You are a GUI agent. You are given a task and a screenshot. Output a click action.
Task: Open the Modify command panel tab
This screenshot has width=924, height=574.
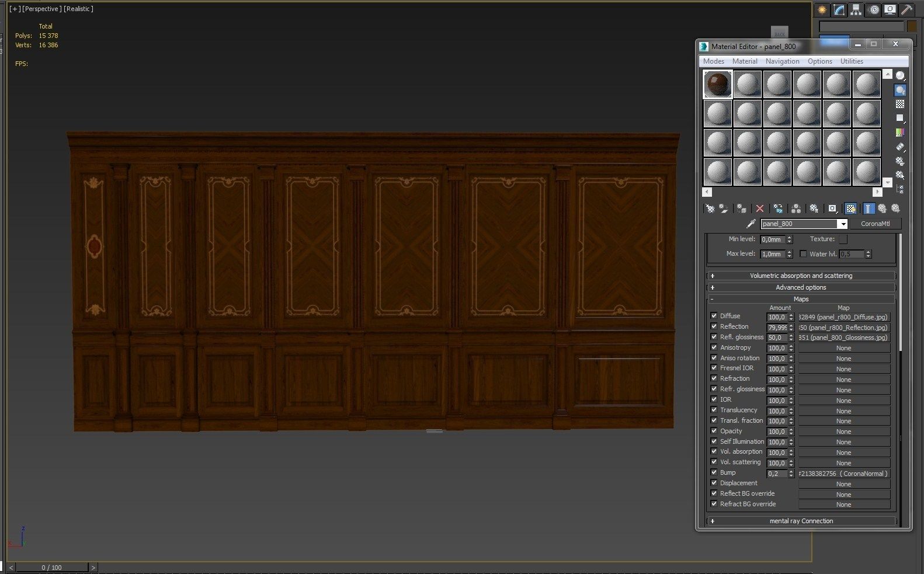(x=839, y=10)
